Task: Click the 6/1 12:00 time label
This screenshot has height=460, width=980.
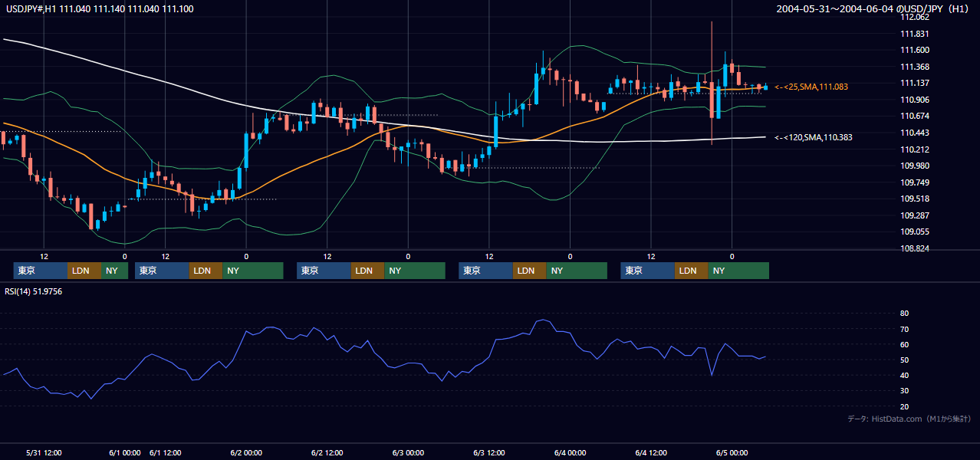Action: pyautogui.click(x=166, y=453)
